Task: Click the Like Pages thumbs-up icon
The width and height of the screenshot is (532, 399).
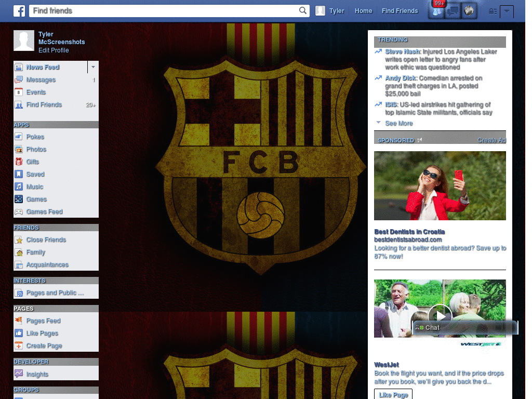Action: (x=19, y=333)
